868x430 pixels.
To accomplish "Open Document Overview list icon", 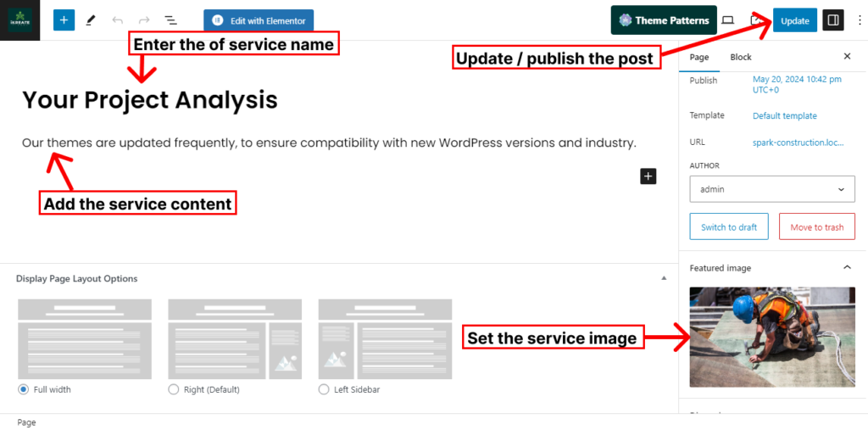I will pos(170,20).
